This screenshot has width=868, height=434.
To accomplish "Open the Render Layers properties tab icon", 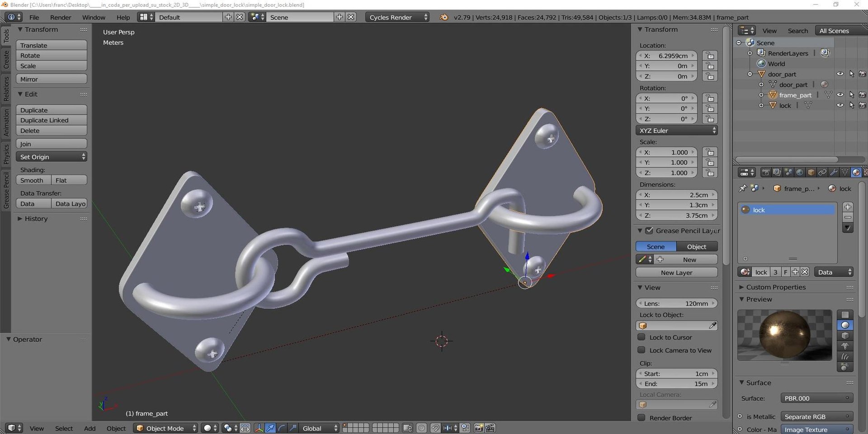I will [777, 172].
